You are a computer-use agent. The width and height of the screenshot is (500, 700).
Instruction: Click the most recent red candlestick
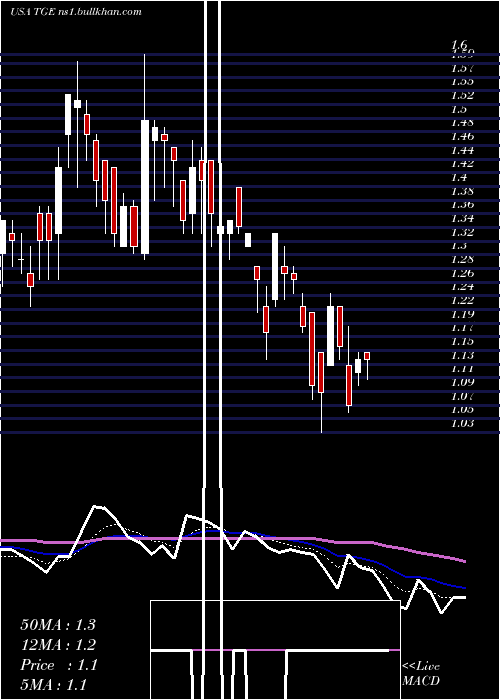[x=367, y=356]
